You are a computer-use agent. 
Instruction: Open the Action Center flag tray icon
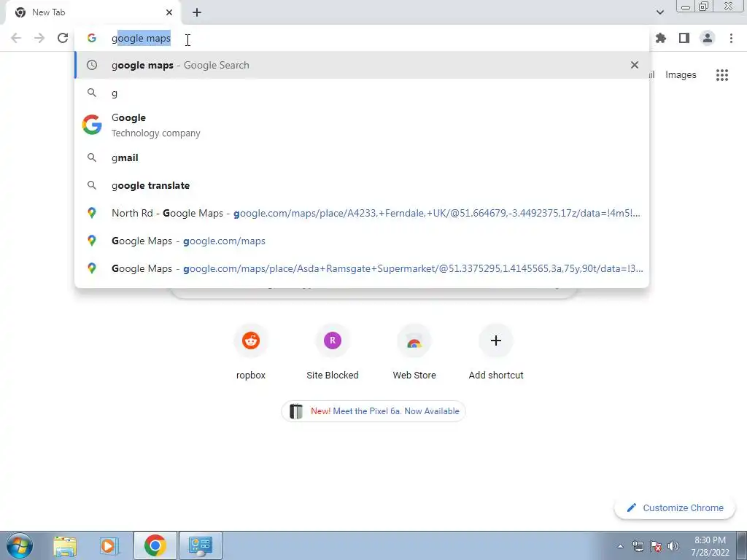click(x=656, y=546)
